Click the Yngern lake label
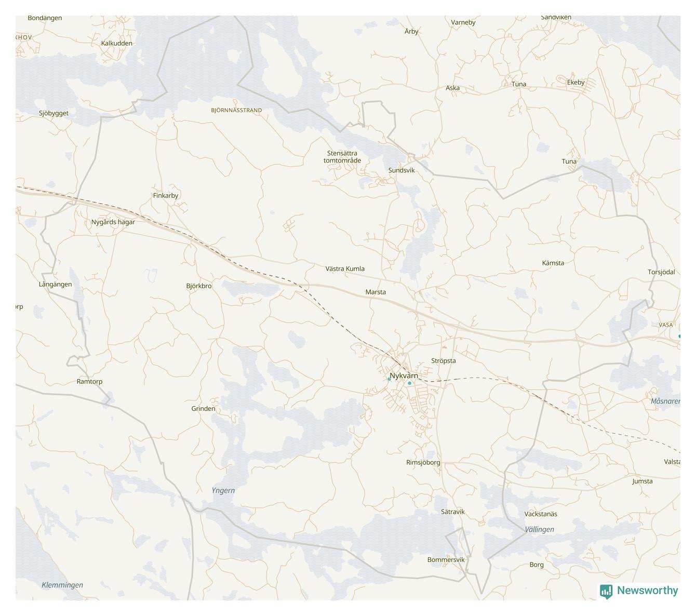This screenshot has width=696, height=616. pyautogui.click(x=223, y=491)
